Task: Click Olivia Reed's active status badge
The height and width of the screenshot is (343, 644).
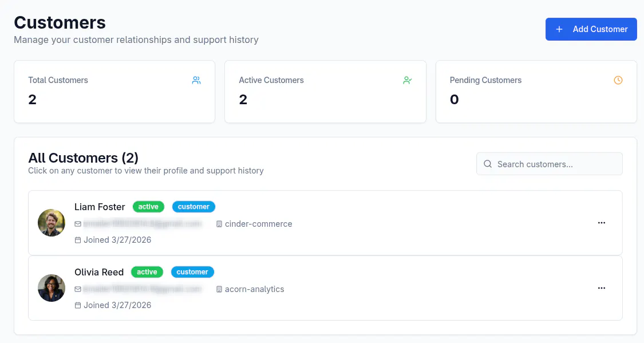Action: pyautogui.click(x=147, y=272)
